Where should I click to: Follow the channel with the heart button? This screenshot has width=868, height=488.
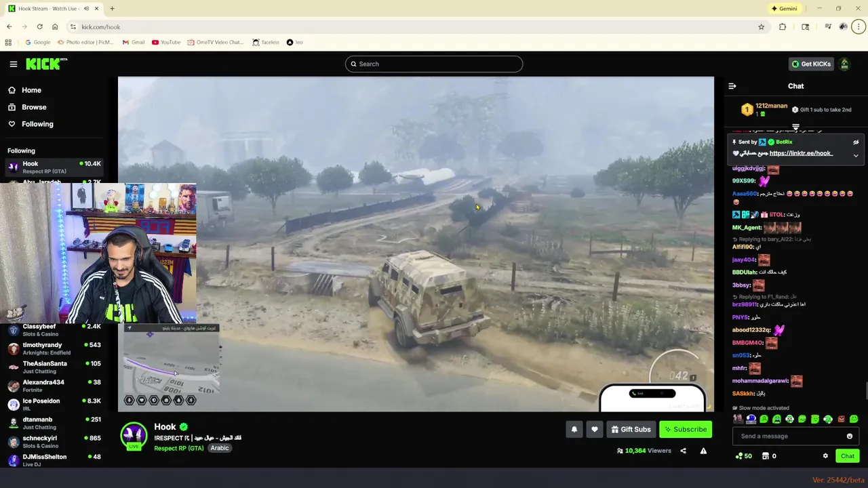[595, 430]
